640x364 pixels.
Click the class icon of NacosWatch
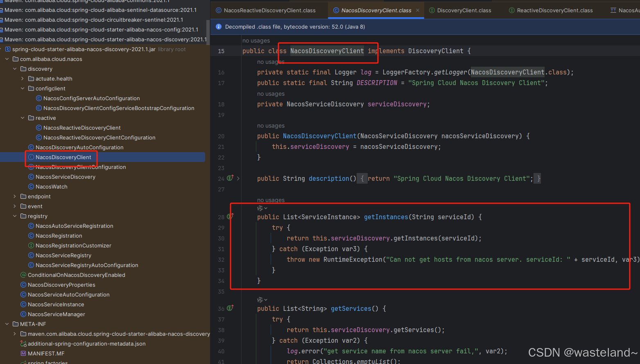click(x=31, y=186)
